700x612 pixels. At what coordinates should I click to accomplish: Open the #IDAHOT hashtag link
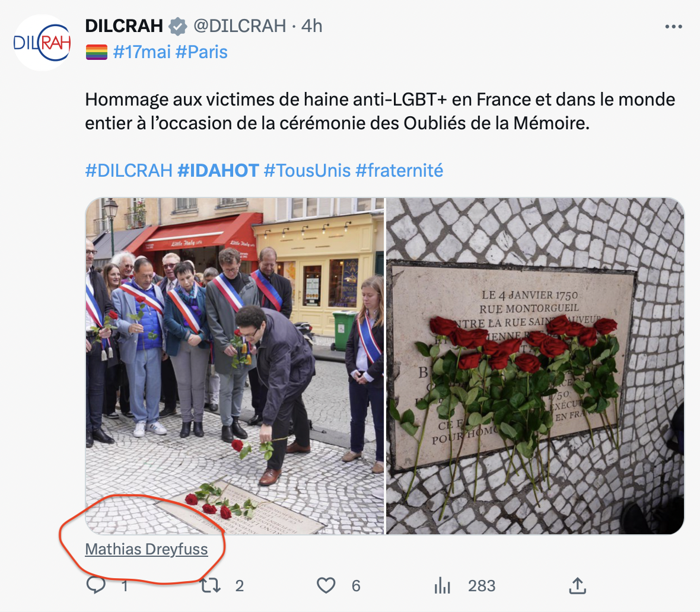click(218, 171)
